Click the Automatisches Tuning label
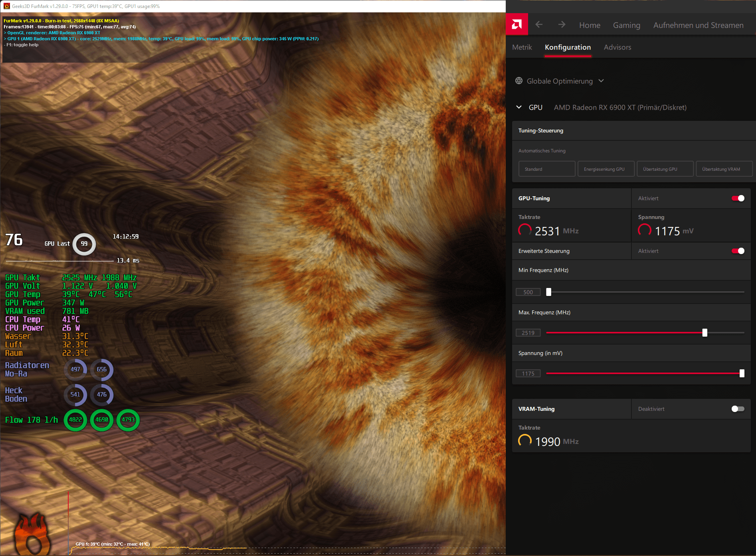This screenshot has height=556, width=756. click(x=542, y=151)
